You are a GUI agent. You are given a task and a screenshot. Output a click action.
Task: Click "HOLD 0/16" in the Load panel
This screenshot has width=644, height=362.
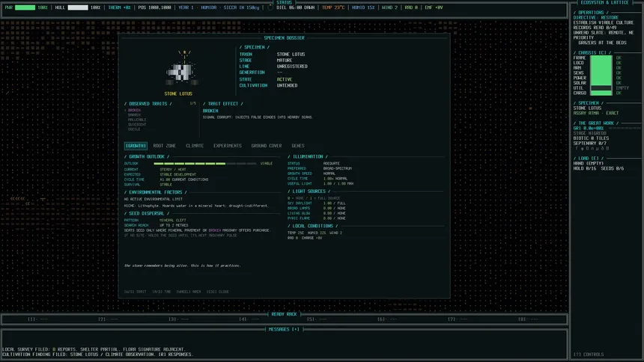(x=585, y=168)
